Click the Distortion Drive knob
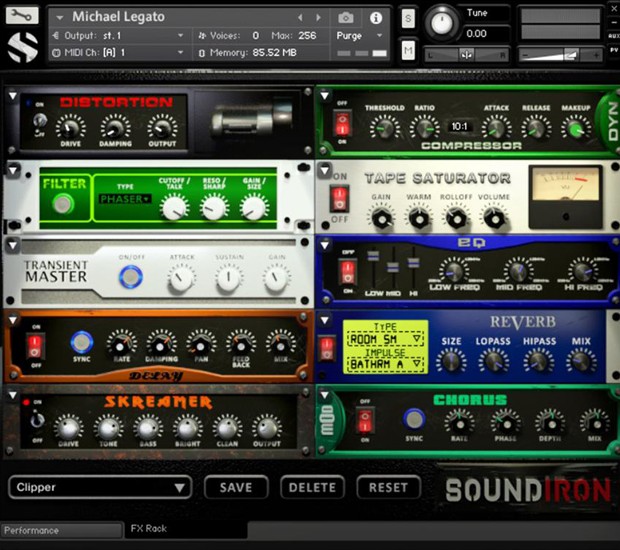Viewport: 620px width, 550px height. point(70,128)
